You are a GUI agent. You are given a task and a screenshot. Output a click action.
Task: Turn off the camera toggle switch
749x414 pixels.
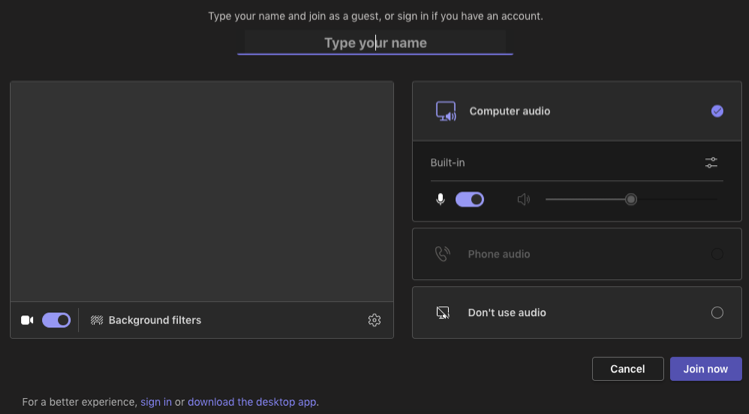pyautogui.click(x=56, y=320)
